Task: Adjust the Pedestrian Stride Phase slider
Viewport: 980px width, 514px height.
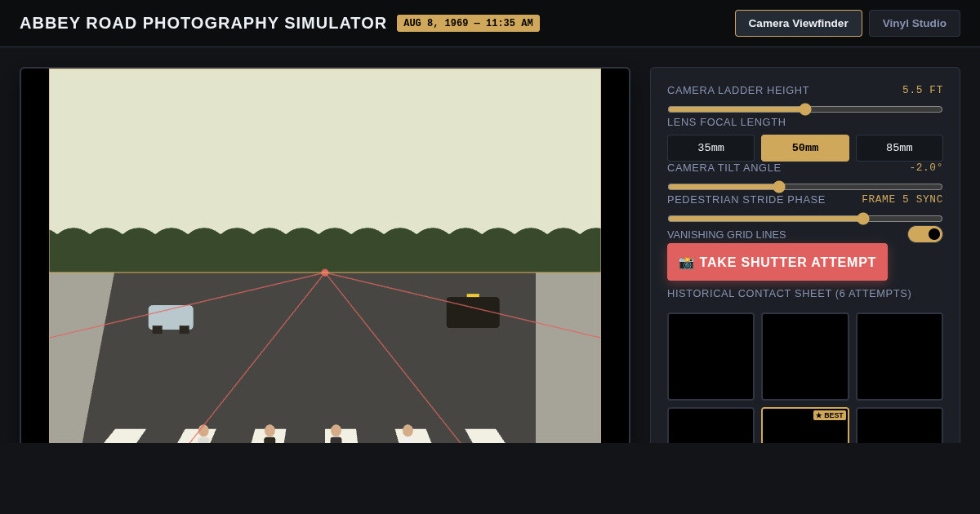Action: coord(805,219)
